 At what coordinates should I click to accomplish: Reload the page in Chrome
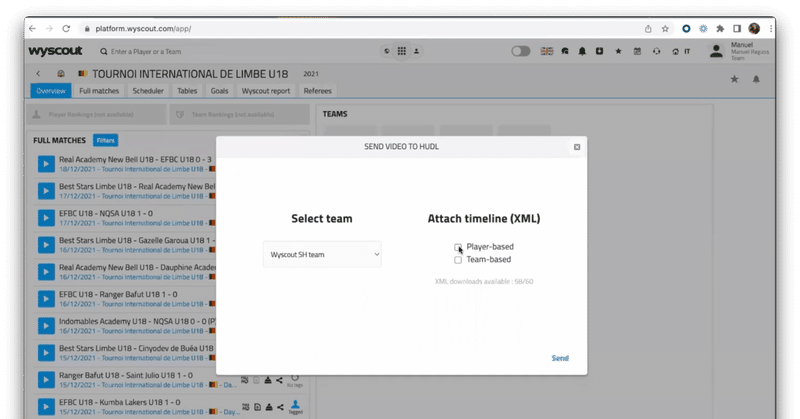(x=66, y=29)
